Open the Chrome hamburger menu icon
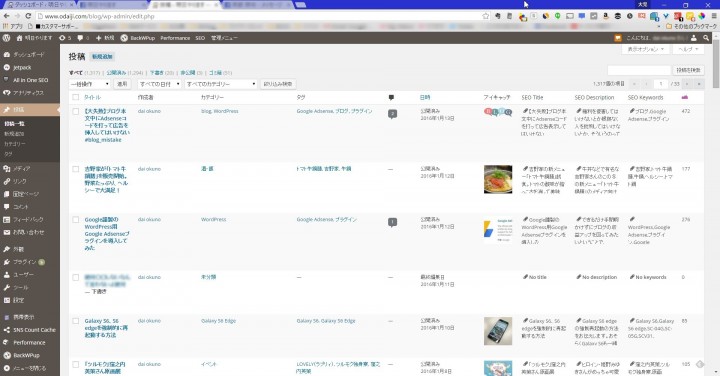720x376 pixels. (714, 16)
